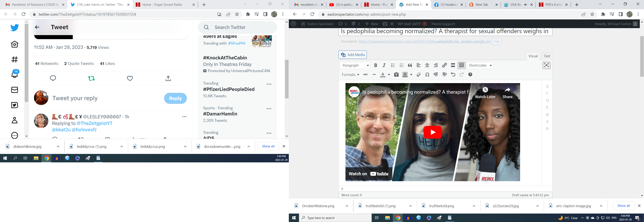Image resolution: width=644 pixels, height=222 pixels.
Task: Toggle distraction-free writing mode
Action: [x=547, y=66]
